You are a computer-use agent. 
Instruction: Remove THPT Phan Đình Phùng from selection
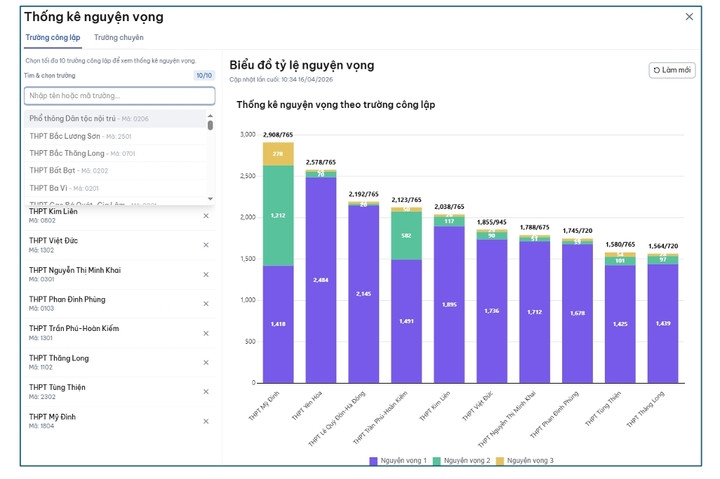206,303
